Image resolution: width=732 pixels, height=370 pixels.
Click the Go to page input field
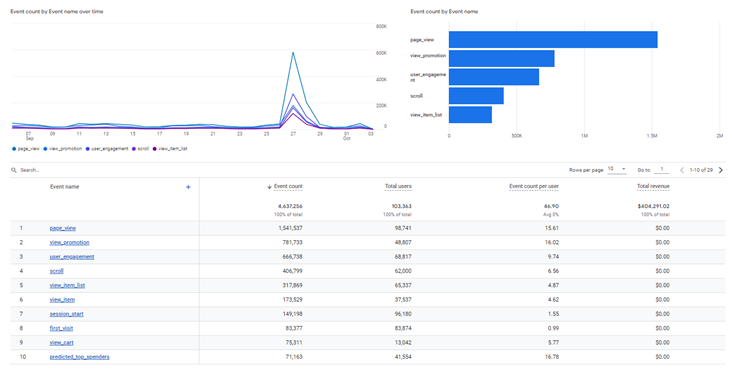662,169
